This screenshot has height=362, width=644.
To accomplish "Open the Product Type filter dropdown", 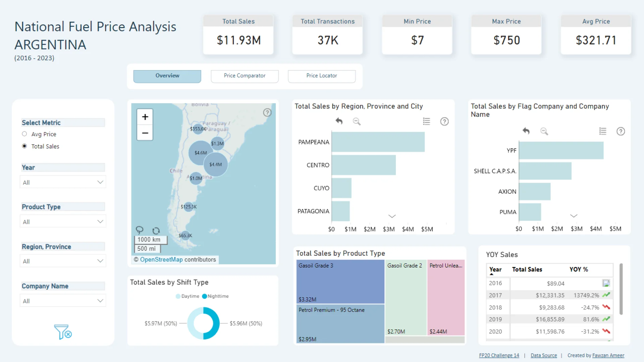I will pos(63,221).
